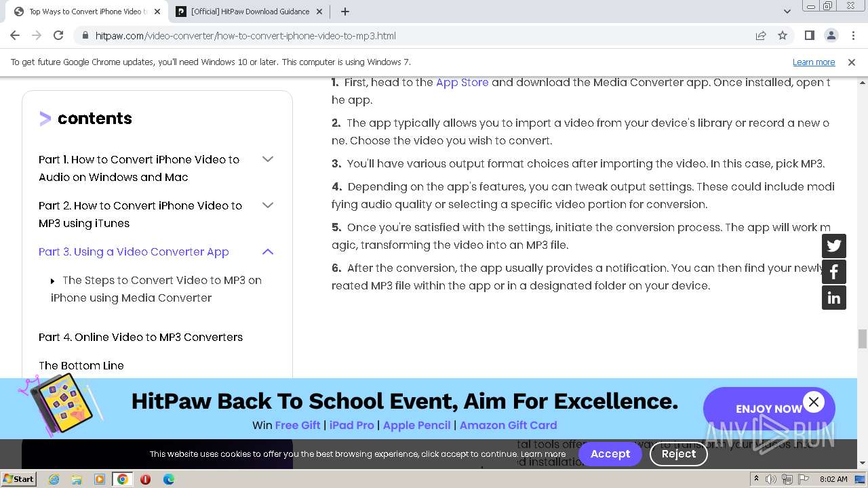
Task: Close the Back To School banner
Action: pos(814,402)
